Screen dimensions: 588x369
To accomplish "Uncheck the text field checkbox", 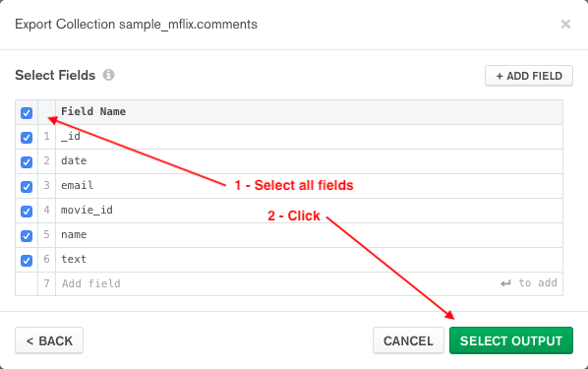I will (x=27, y=260).
